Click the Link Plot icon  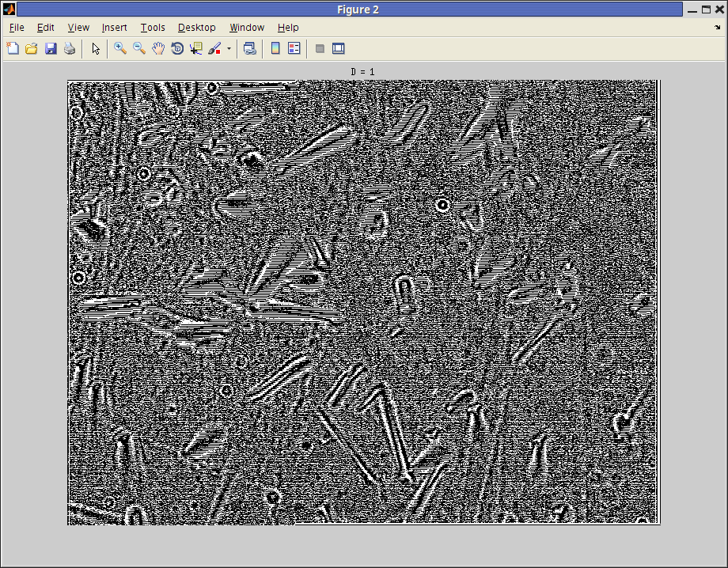(x=250, y=48)
